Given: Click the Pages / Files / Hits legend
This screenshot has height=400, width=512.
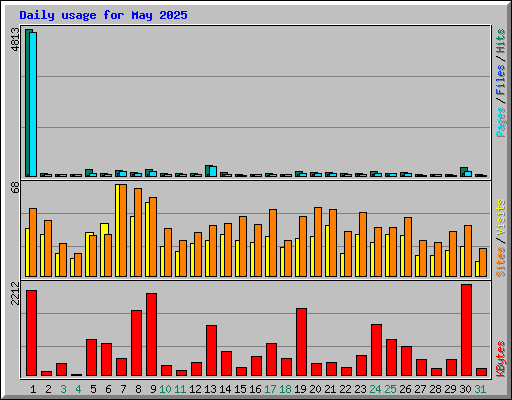Looking at the screenshot, I should 501,83.
